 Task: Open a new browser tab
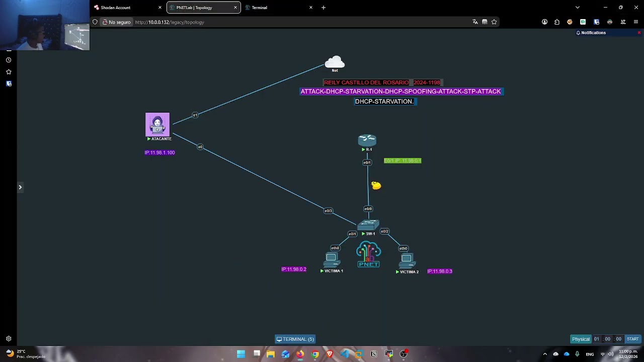(324, 8)
